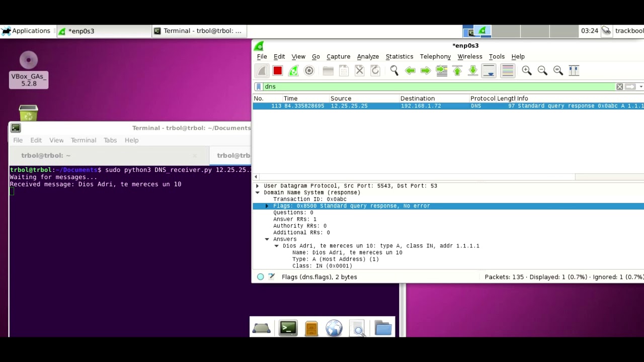Switch to first terminal tab trbol@trbol: ~
644x362 pixels.
coord(108,155)
